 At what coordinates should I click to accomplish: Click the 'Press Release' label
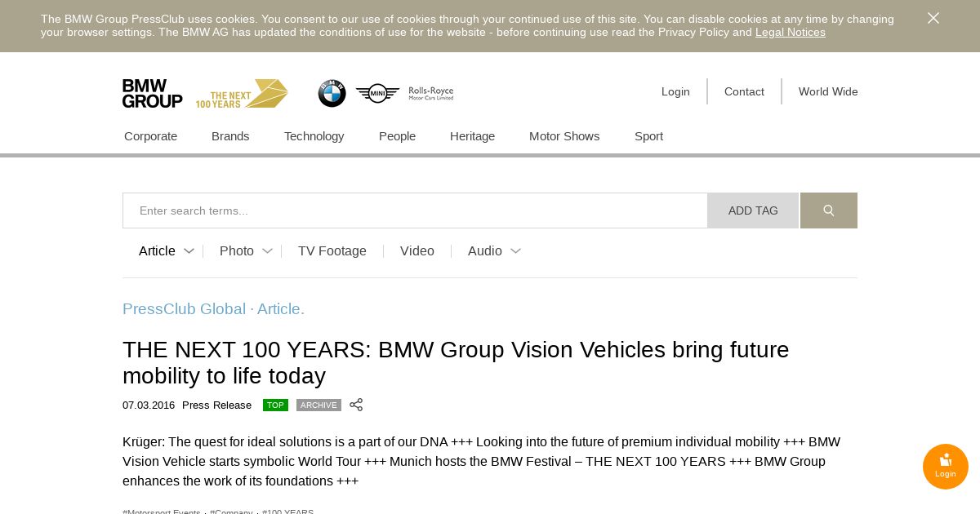click(x=216, y=405)
